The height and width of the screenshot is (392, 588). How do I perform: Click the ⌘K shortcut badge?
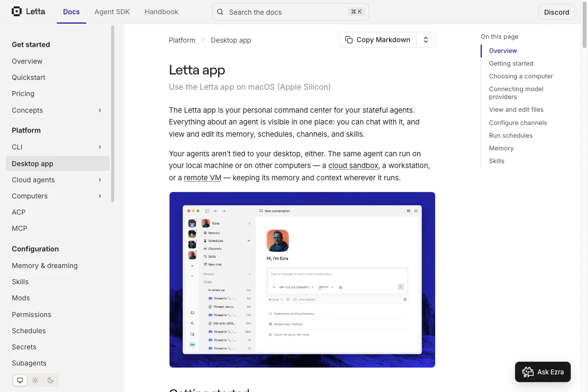pyautogui.click(x=356, y=12)
